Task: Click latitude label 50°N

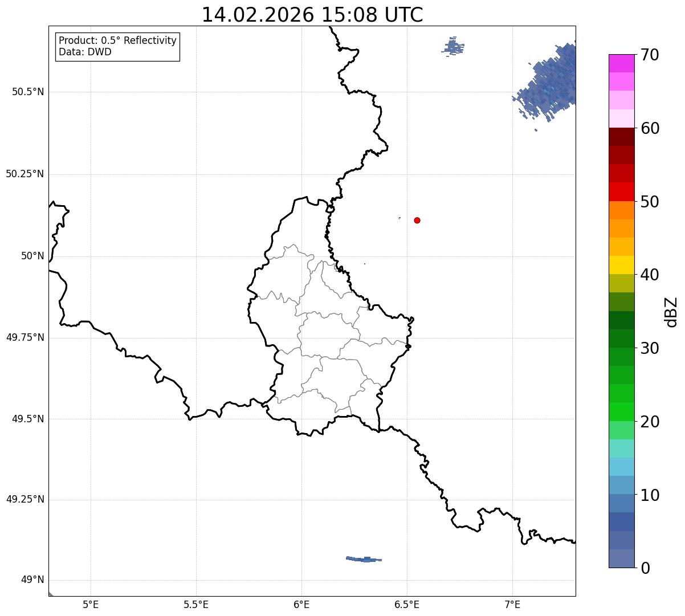Action: [32, 256]
